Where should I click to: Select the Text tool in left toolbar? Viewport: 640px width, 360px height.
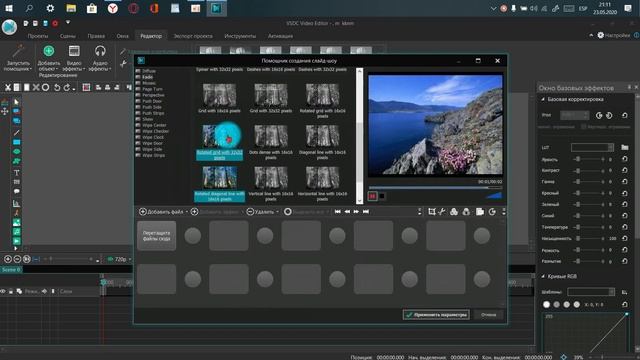coord(16,173)
